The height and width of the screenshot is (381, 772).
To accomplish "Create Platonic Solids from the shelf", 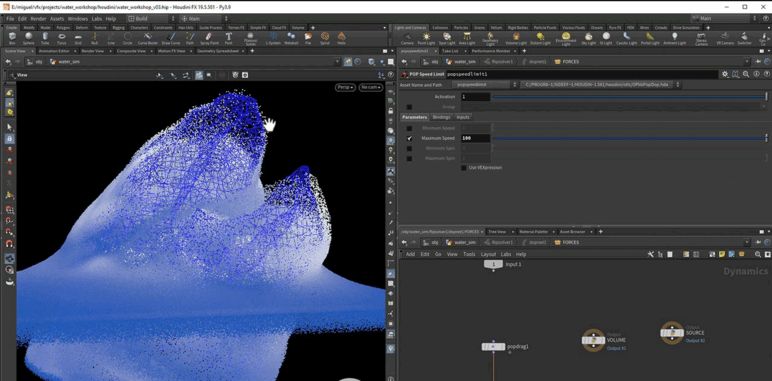I will coord(250,39).
